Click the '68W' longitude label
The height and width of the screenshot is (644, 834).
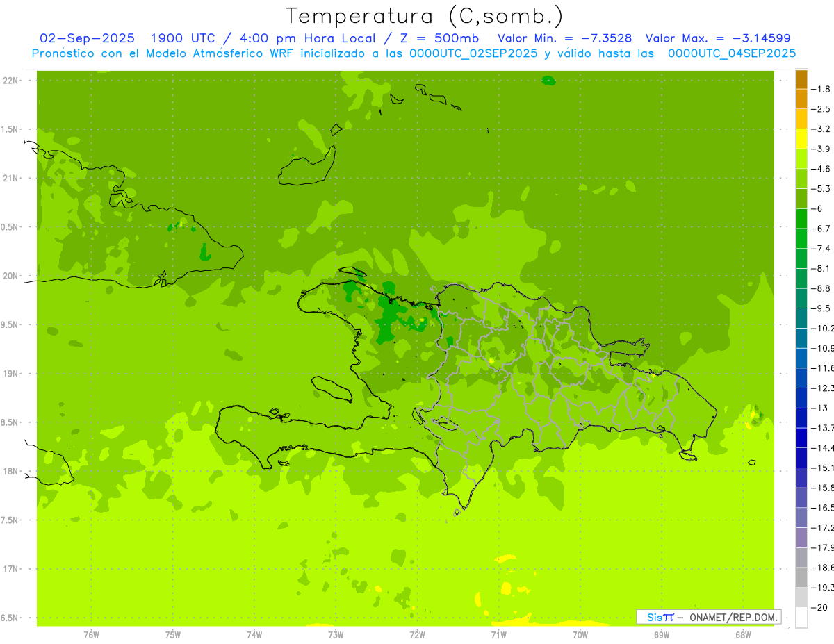click(743, 635)
